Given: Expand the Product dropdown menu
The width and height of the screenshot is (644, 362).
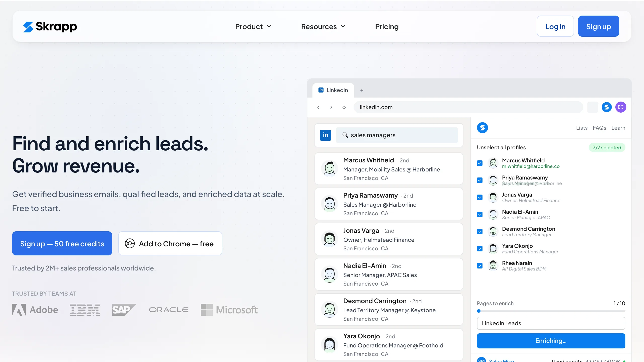Looking at the screenshot, I should pos(253,27).
